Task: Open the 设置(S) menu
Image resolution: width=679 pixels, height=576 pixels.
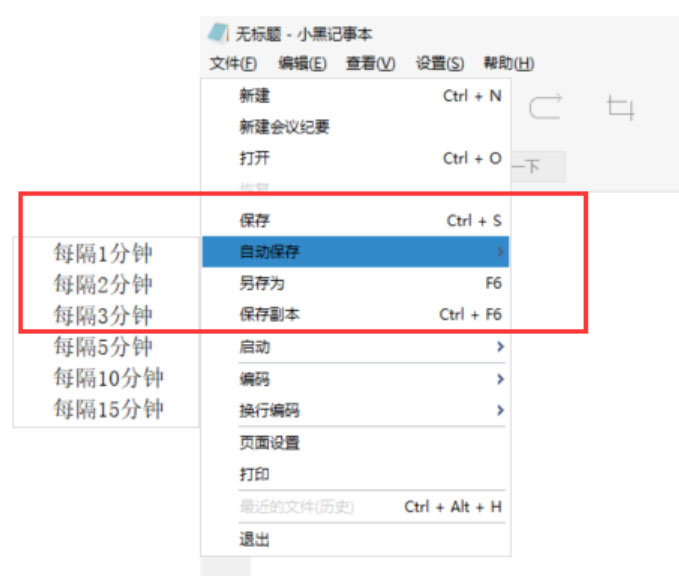Action: coord(440,64)
